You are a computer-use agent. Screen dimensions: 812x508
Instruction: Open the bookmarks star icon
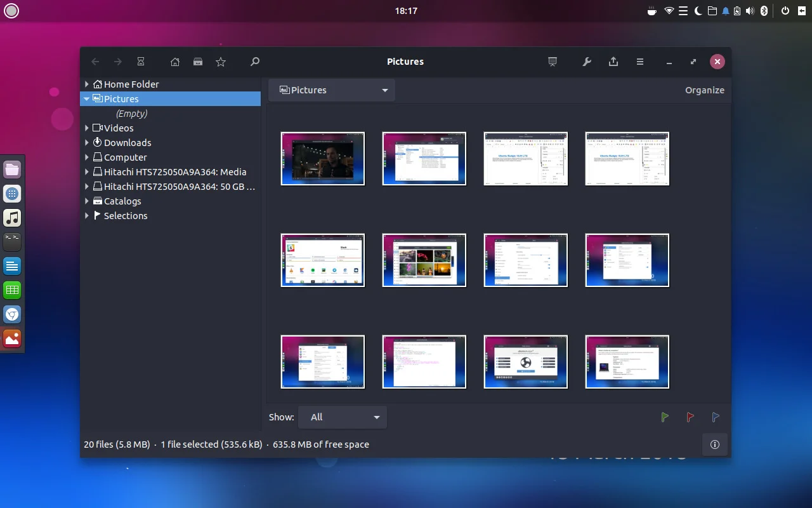[221, 62]
